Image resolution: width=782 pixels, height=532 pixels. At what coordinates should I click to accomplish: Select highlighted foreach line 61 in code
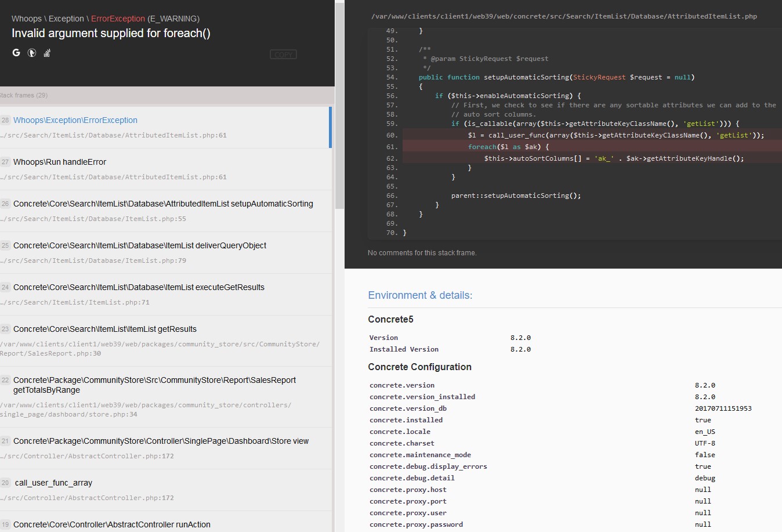pos(511,146)
